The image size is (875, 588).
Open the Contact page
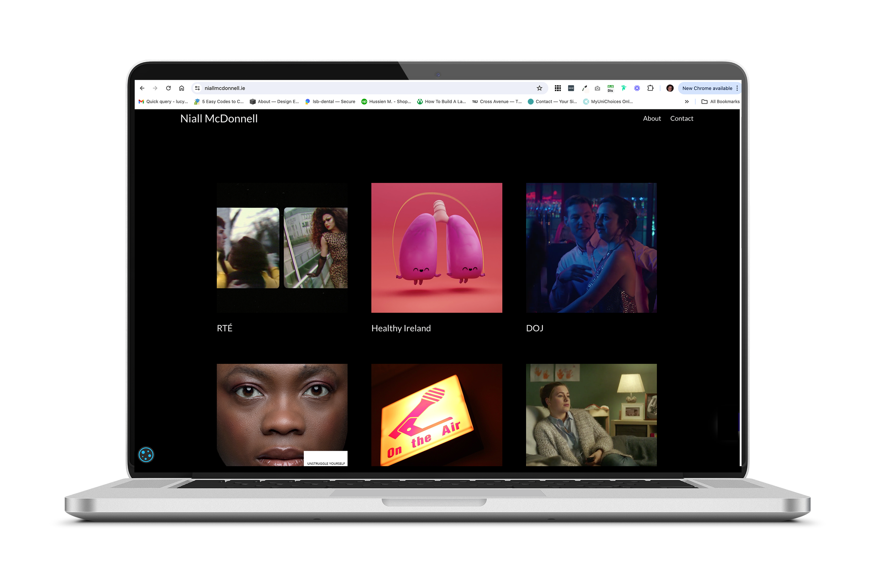pyautogui.click(x=681, y=119)
